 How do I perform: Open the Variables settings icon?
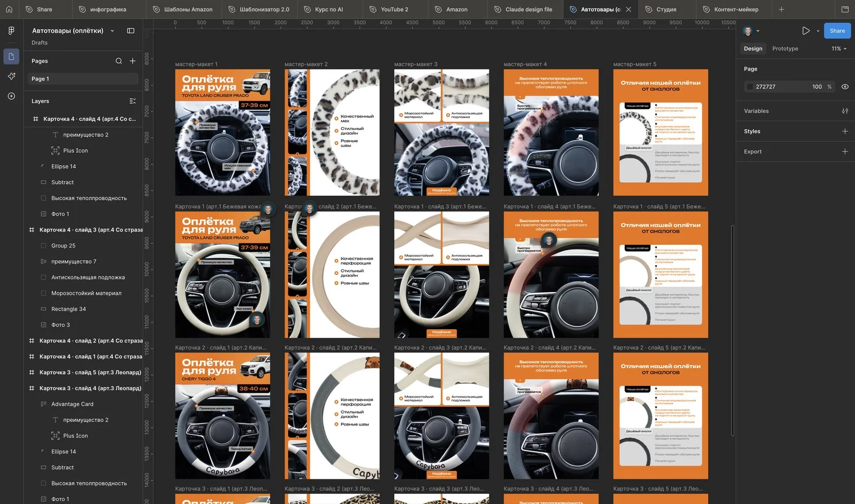845,111
